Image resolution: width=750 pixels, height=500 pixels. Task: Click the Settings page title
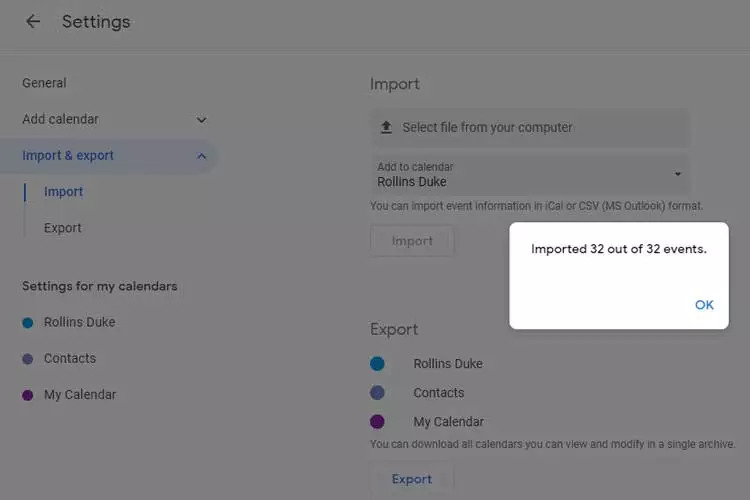(x=96, y=22)
